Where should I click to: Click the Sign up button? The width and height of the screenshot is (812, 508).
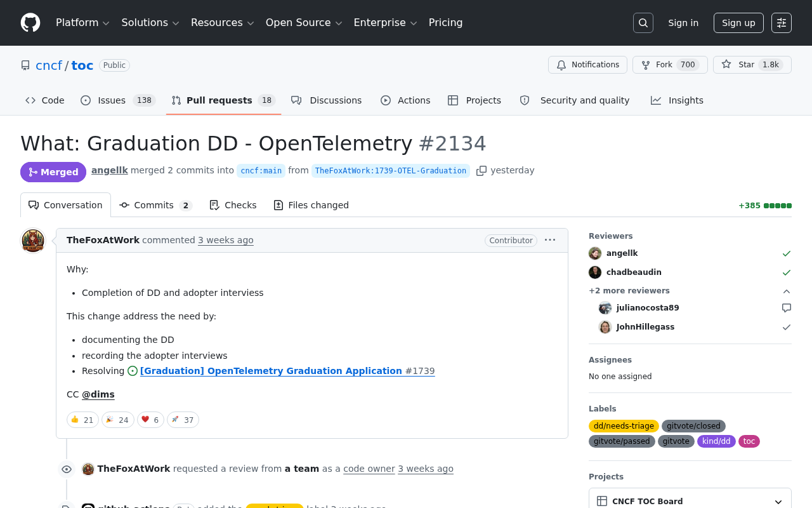point(738,23)
